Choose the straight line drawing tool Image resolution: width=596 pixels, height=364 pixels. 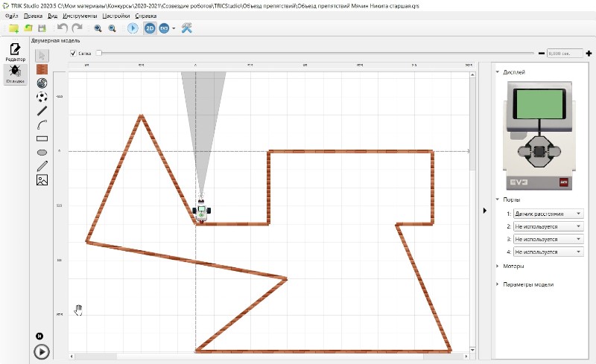click(x=42, y=111)
